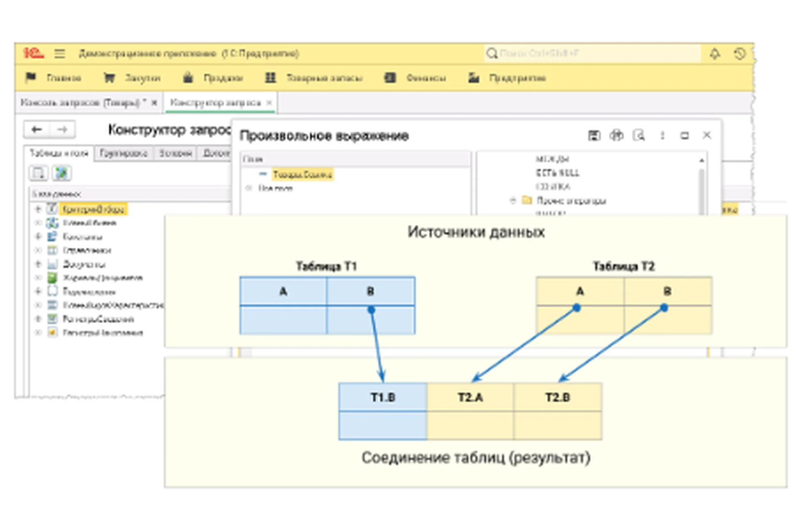Open the main menu hamburger icon
The height and width of the screenshot is (532, 798).
pyautogui.click(x=59, y=54)
